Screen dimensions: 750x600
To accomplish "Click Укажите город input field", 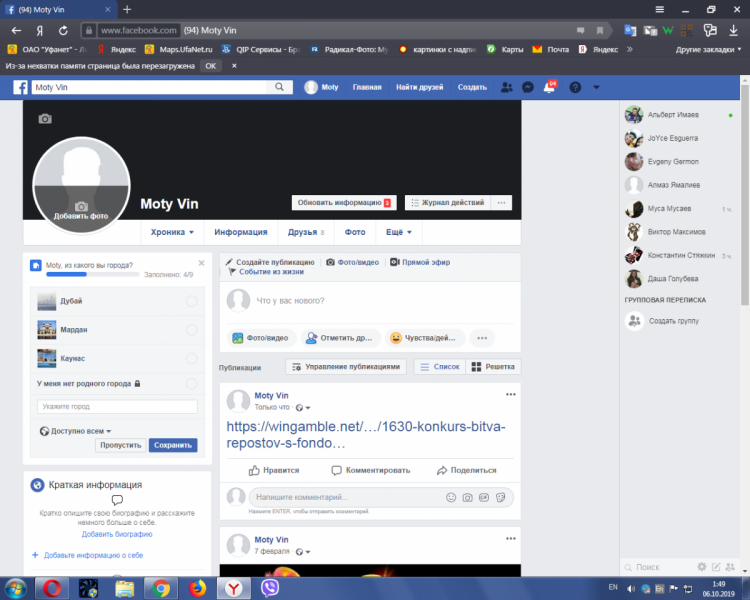I will (x=117, y=407).
